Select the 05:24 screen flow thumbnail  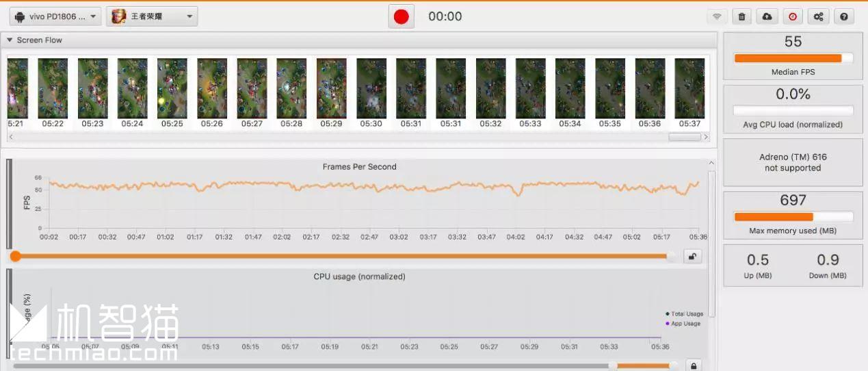[132, 88]
